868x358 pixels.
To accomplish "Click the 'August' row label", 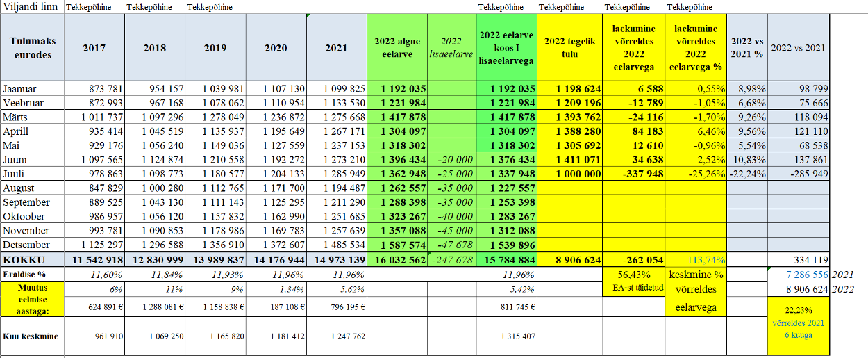I will click(x=33, y=188).
